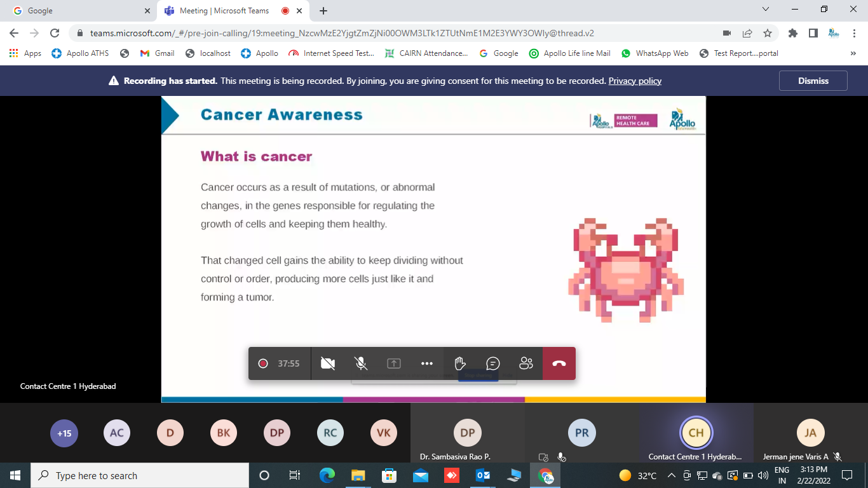This screenshot has width=868, height=488.
Task: Expand the +15 more participants bubble
Action: point(64,433)
